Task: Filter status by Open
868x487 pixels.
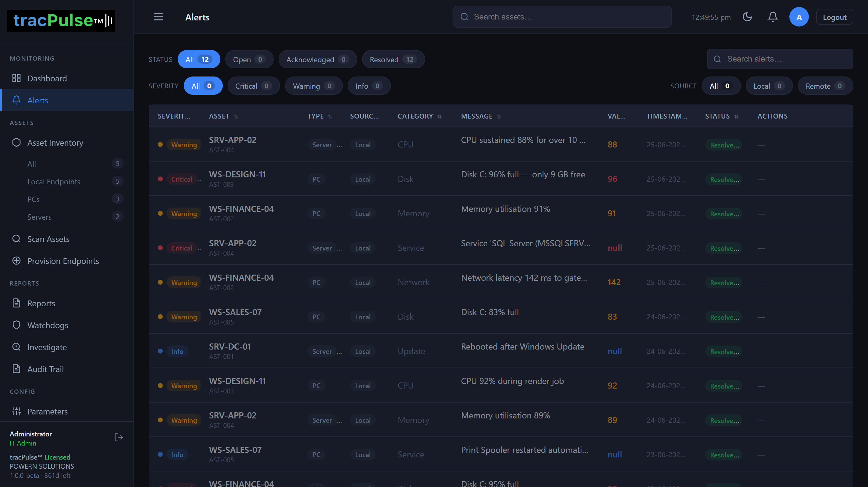Action: pyautogui.click(x=249, y=59)
